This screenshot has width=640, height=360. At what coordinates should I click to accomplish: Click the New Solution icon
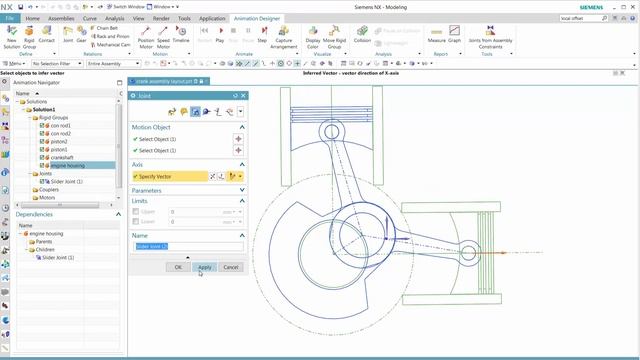[12, 37]
